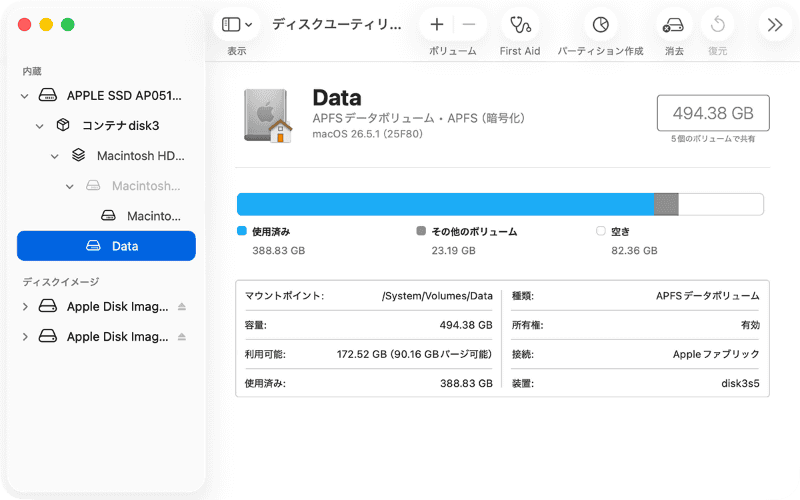Screen dimensions: 800x500
Task: Click the minus remove volume button
Action: click(x=468, y=24)
